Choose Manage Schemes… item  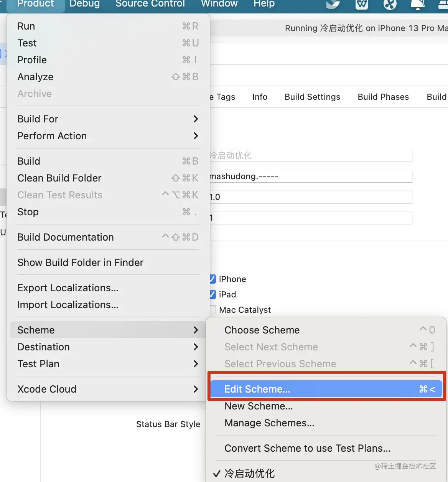click(x=326, y=423)
